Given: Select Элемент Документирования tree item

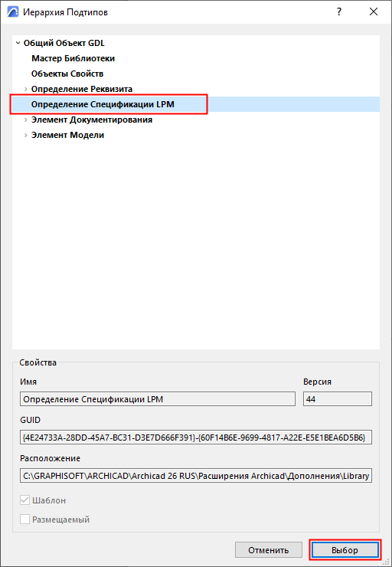Looking at the screenshot, I should [x=92, y=120].
